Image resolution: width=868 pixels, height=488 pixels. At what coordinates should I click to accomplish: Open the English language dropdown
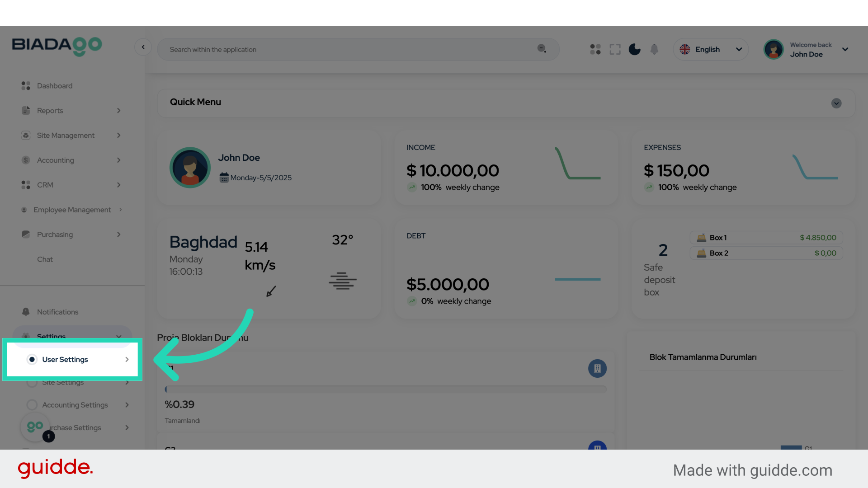pyautogui.click(x=711, y=49)
